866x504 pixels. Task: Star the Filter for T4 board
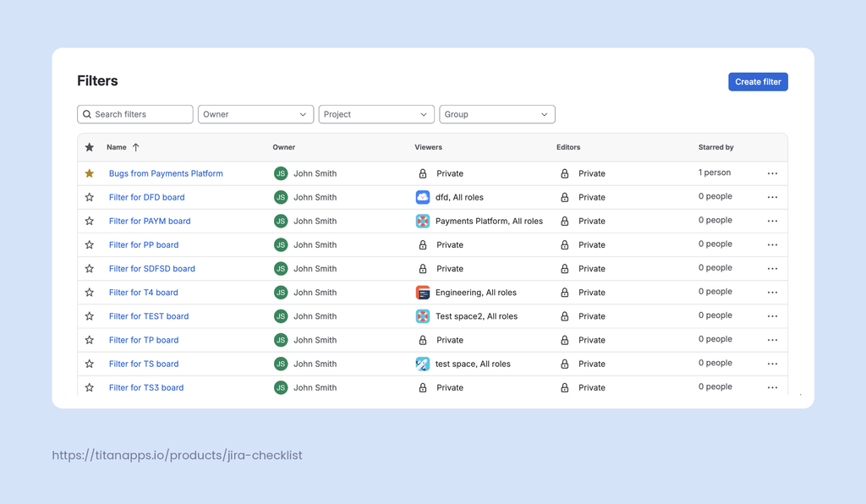[90, 292]
